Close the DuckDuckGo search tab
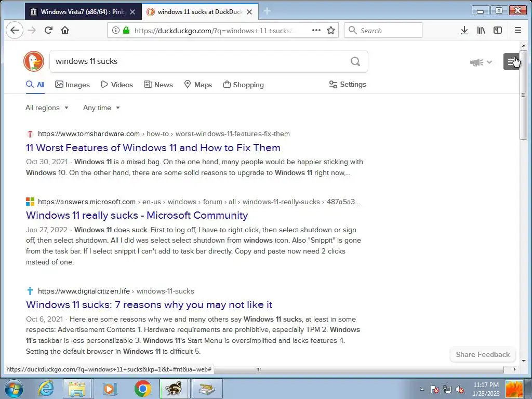The height and width of the screenshot is (399, 532). point(249,12)
